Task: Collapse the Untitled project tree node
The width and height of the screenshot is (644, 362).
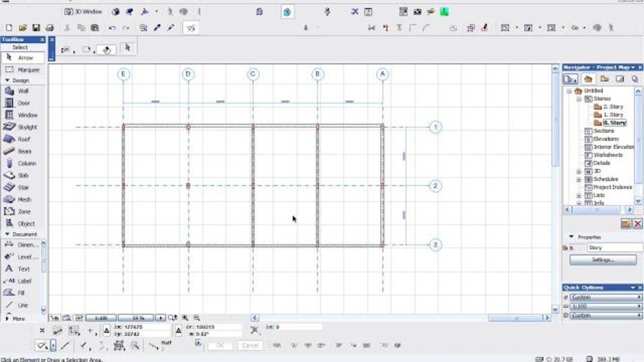Action: tap(570, 91)
